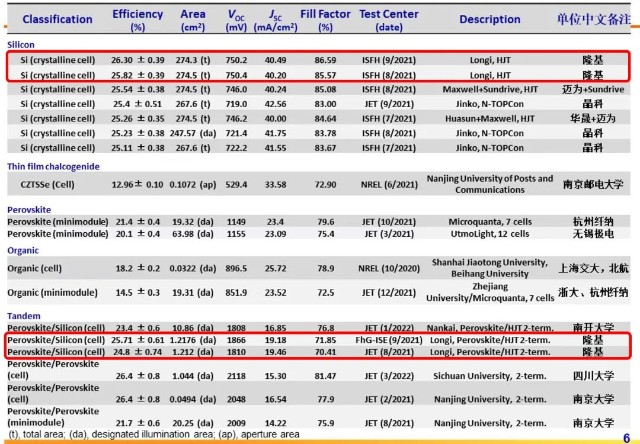Viewport: 640px width, 444px height.
Task: Click the Classification column header
Action: pos(57,19)
